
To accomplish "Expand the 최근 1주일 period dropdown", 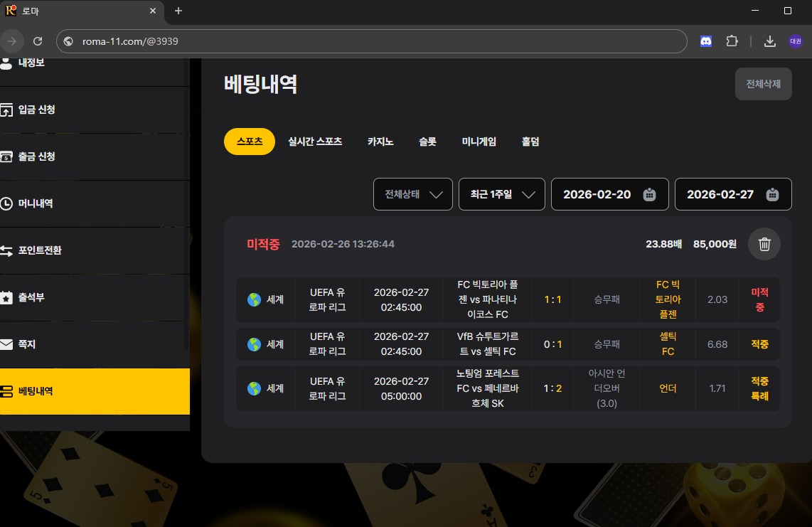I will point(501,194).
